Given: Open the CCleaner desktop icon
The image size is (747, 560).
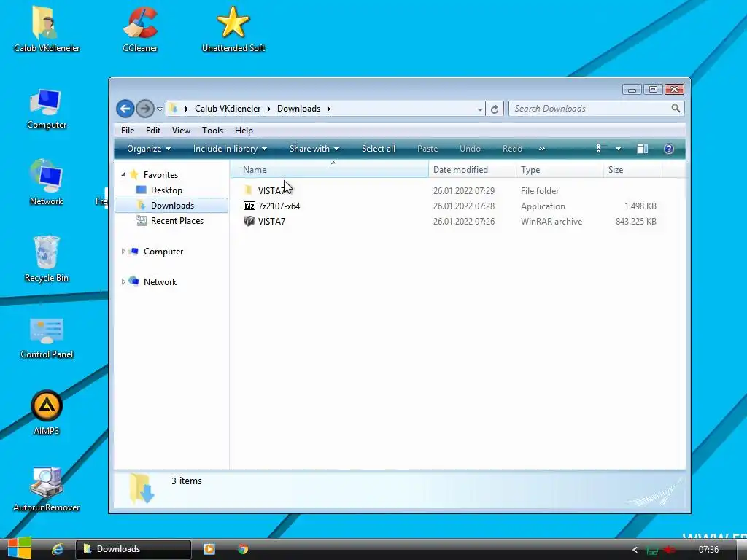Looking at the screenshot, I should [140, 29].
